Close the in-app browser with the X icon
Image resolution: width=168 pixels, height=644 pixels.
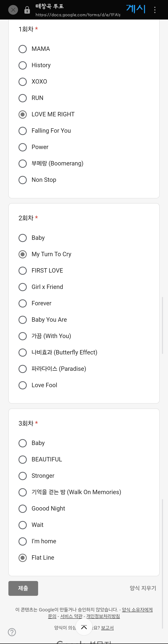click(x=13, y=10)
